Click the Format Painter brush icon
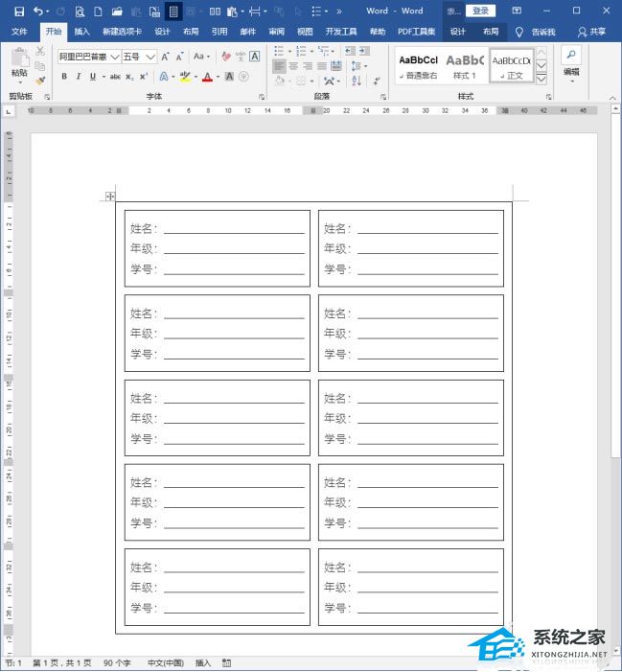The width and height of the screenshot is (622, 672). tap(40, 81)
